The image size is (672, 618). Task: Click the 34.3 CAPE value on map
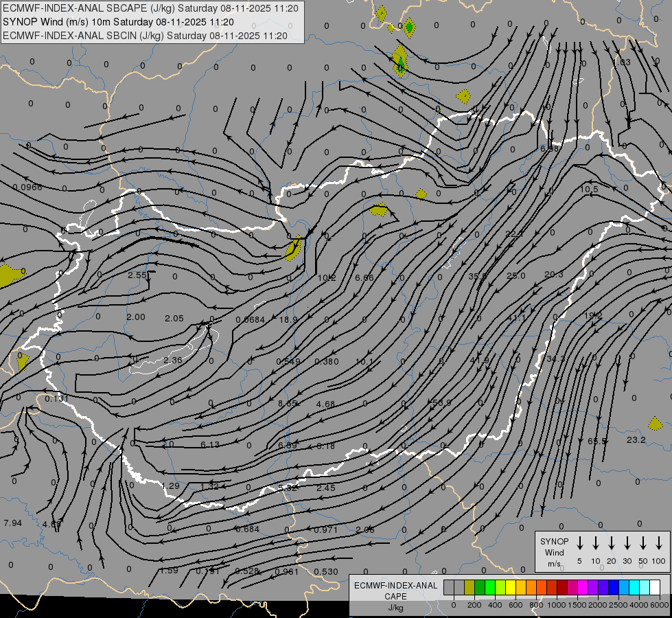pos(556,358)
